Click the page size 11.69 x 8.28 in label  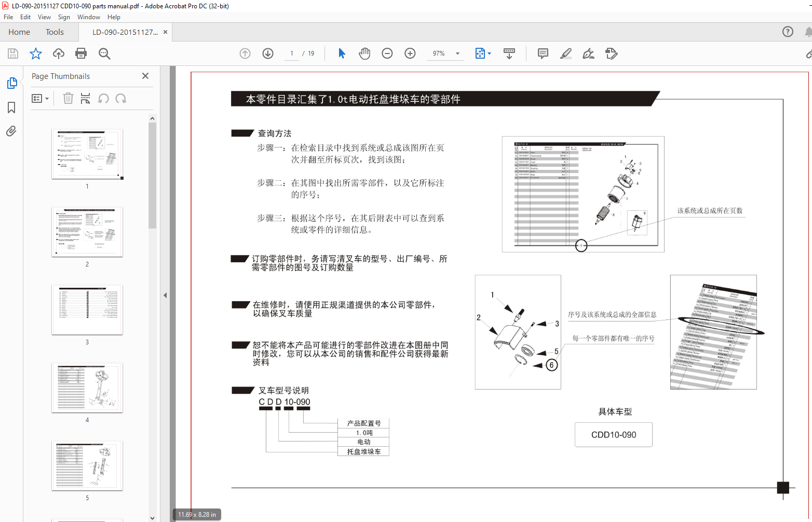(x=197, y=515)
